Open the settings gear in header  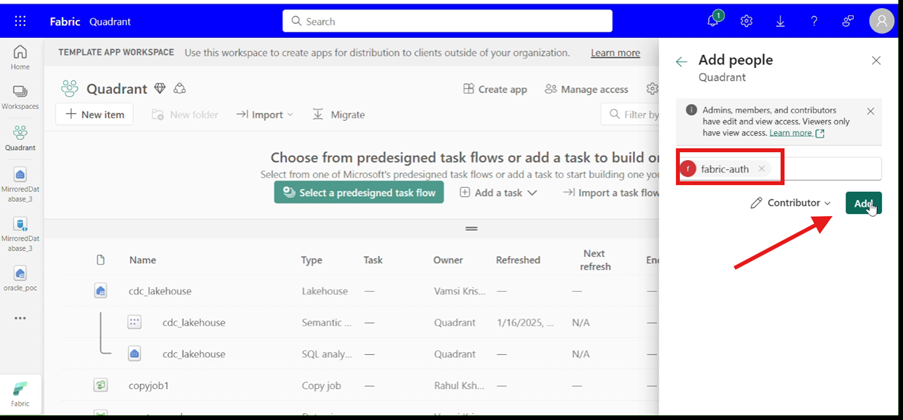pyautogui.click(x=746, y=21)
